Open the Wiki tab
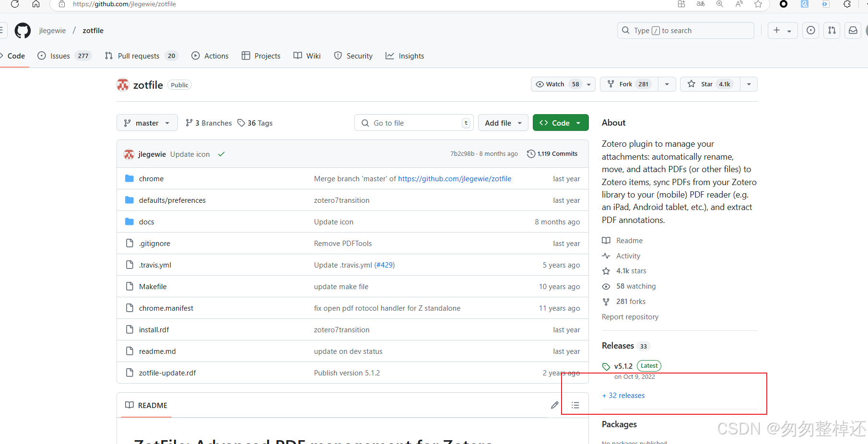Image resolution: width=868 pixels, height=444 pixels. [x=307, y=56]
